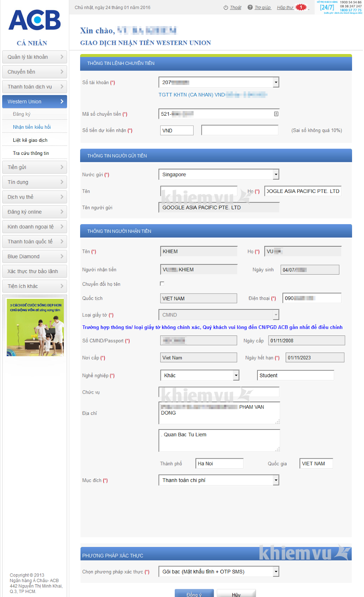Open Xác thực thư bảo lãnh menu
The width and height of the screenshot is (364, 597).
coord(35,272)
